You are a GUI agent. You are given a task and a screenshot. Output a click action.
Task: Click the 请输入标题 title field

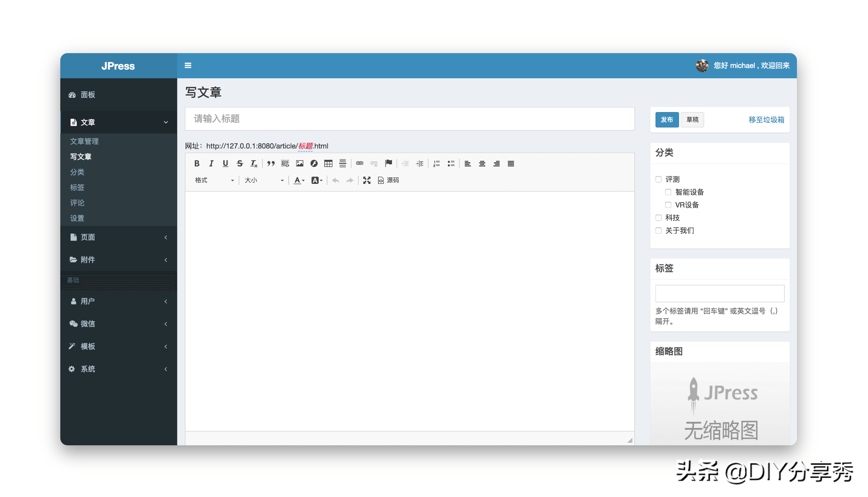(x=410, y=119)
